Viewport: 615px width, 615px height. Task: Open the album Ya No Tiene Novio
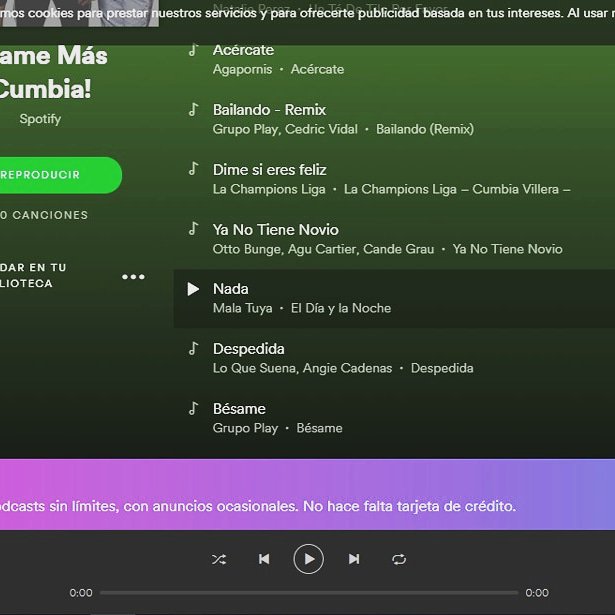(508, 249)
